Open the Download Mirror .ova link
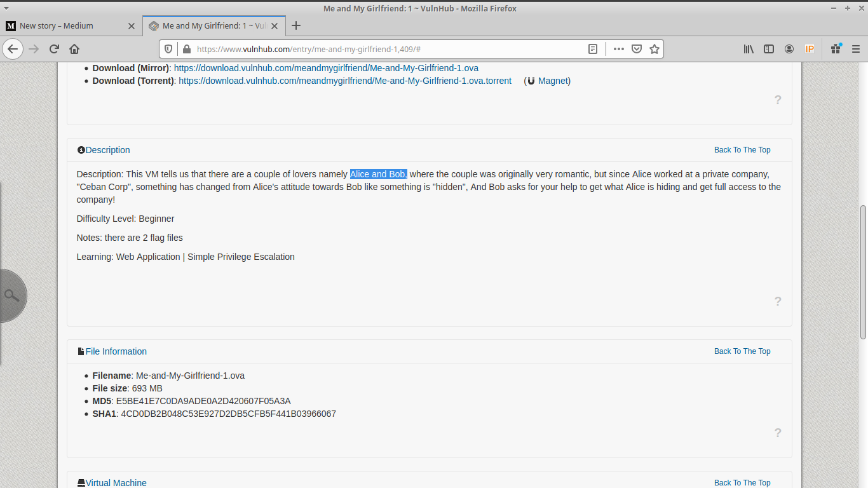Screen dimensions: 868x488 (326, 68)
